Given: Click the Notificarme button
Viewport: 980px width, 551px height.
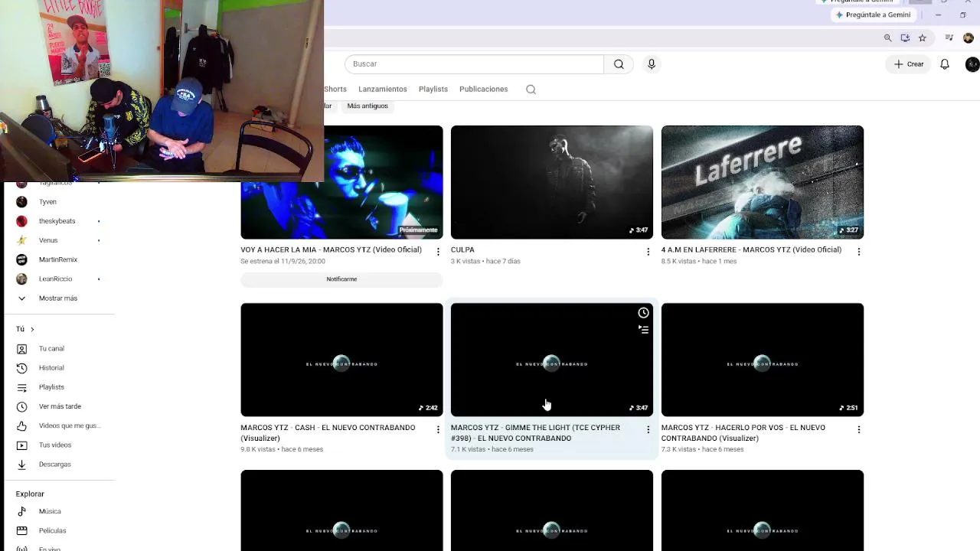Looking at the screenshot, I should pyautogui.click(x=341, y=279).
